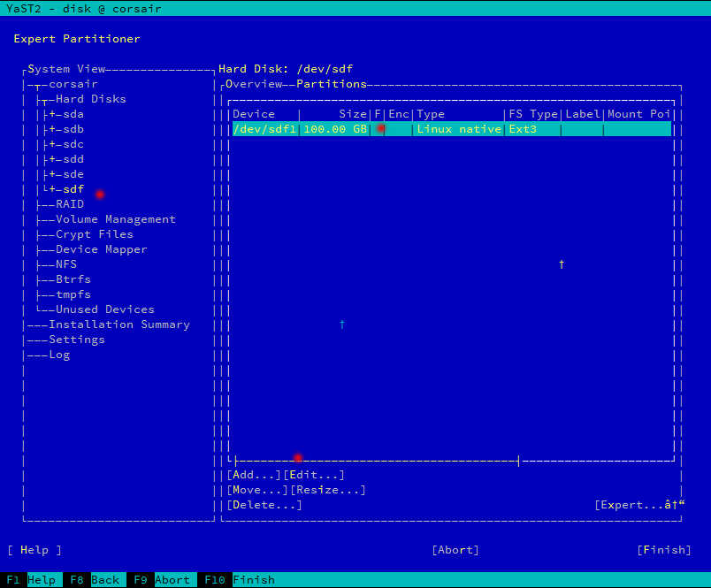Click the Resize... button
Image resolution: width=711 pixels, height=588 pixels.
tap(328, 490)
